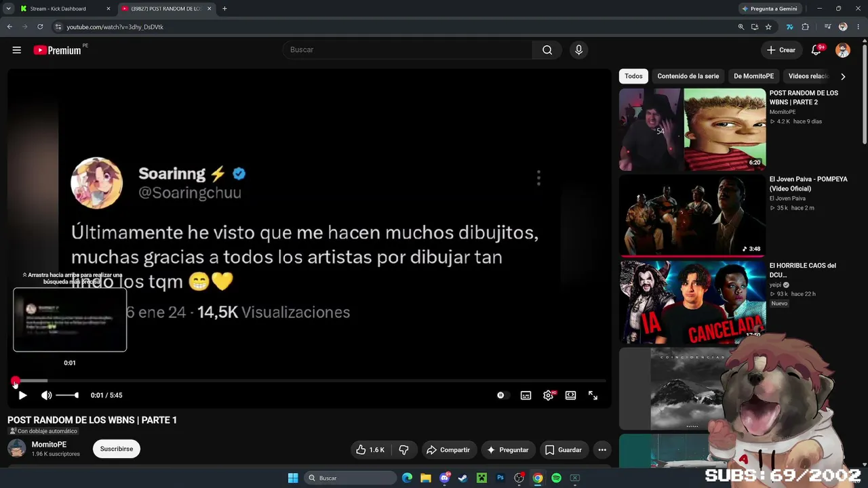Viewport: 868px width, 488px height.
Task: Bookmark this page with the star
Action: (x=768, y=27)
